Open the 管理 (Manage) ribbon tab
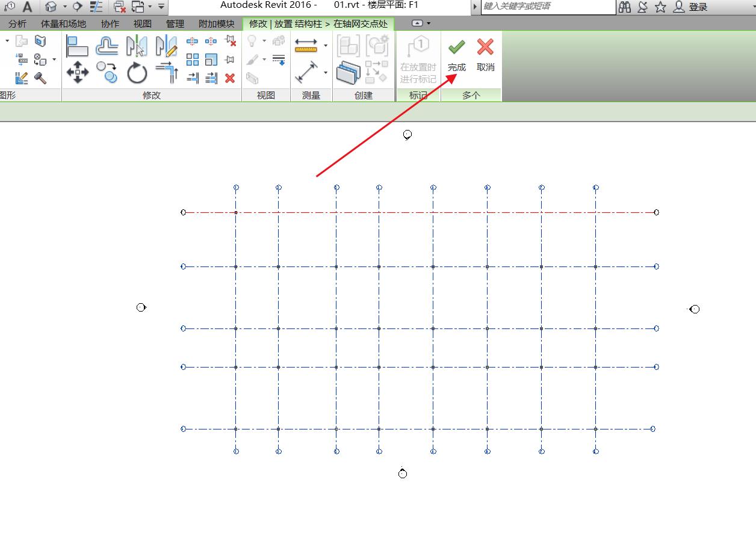This screenshot has width=756, height=548. pos(175,24)
